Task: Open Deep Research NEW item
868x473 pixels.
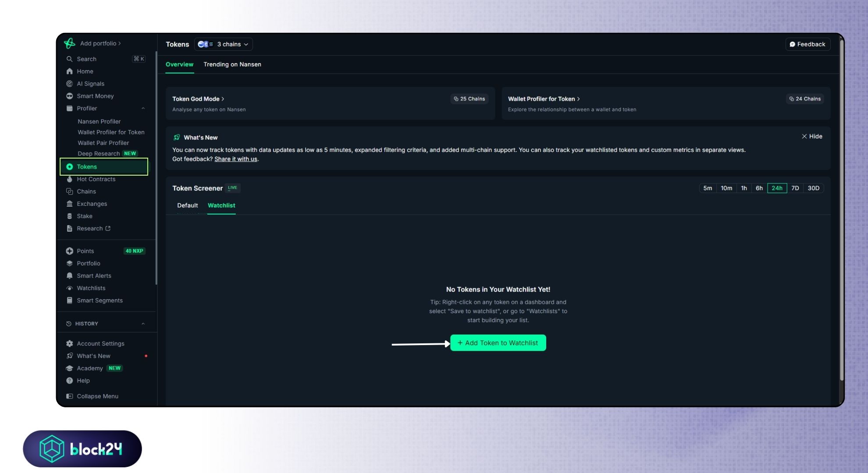Action: (107, 153)
